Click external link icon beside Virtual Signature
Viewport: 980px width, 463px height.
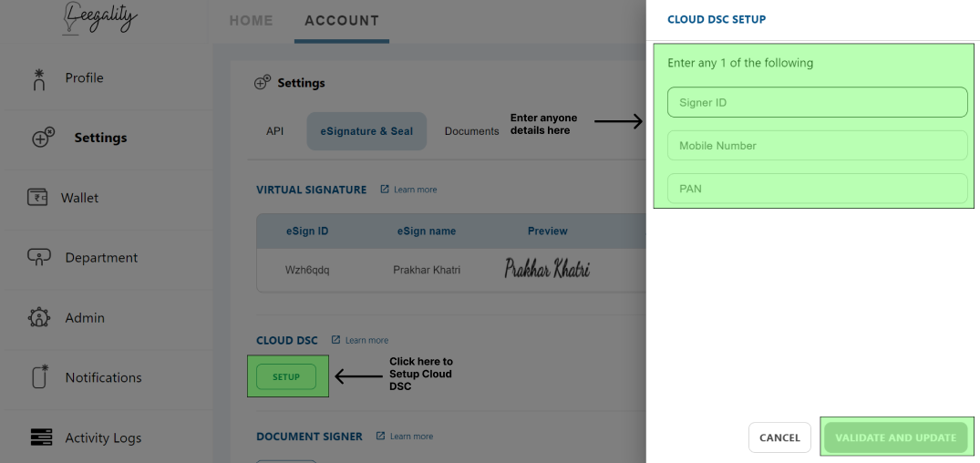[x=385, y=189]
